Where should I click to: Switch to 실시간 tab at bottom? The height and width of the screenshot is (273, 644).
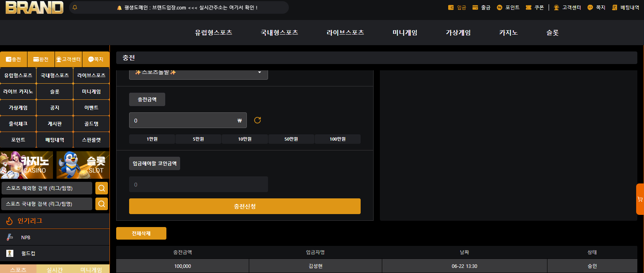55,269
